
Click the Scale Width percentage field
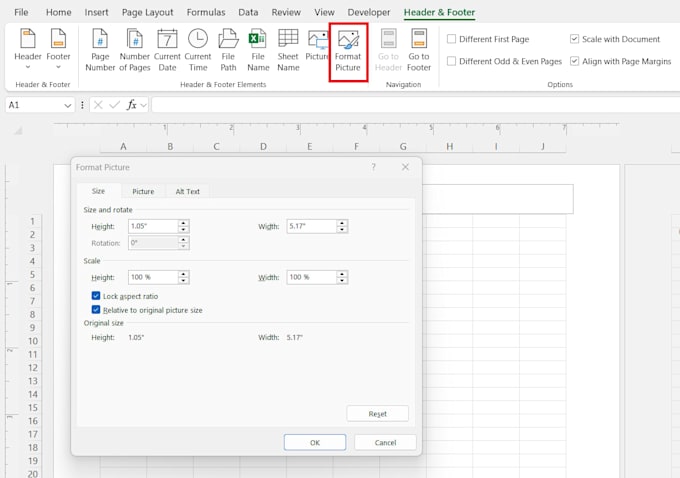(x=311, y=277)
